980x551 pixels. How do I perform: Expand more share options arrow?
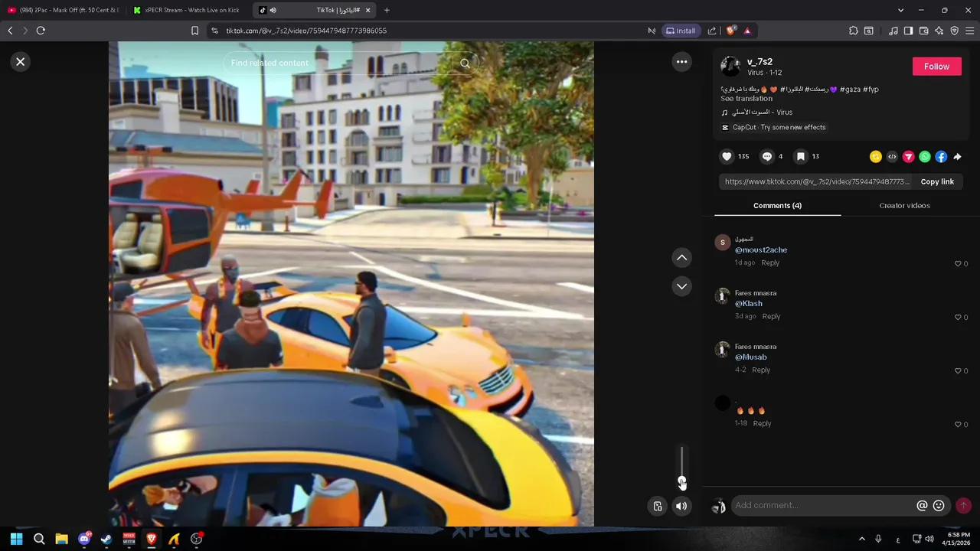click(957, 157)
